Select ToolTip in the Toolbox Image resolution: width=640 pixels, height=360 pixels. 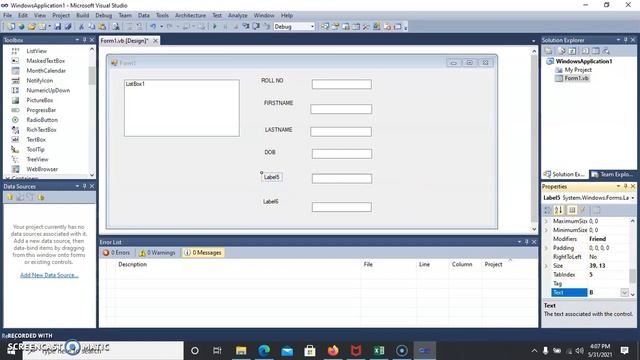[36, 149]
